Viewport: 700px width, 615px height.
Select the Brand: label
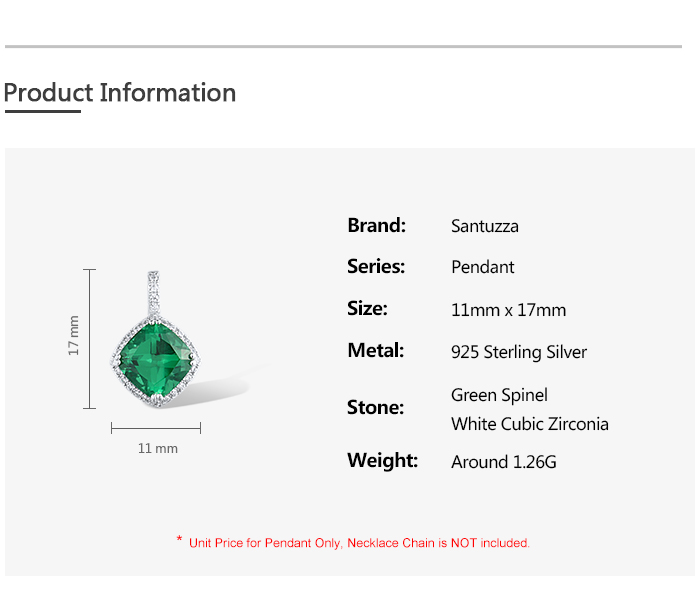[376, 225]
